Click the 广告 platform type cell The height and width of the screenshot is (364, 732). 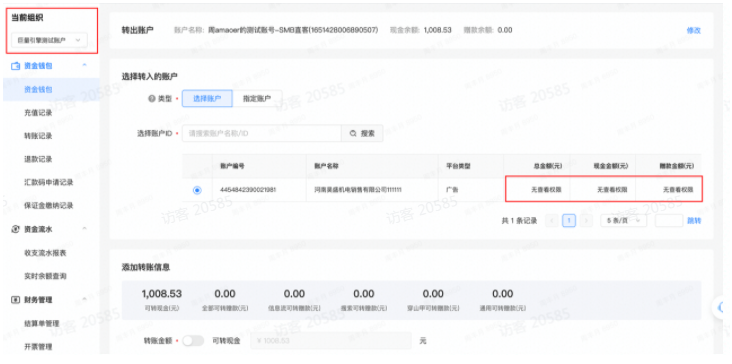(453, 190)
